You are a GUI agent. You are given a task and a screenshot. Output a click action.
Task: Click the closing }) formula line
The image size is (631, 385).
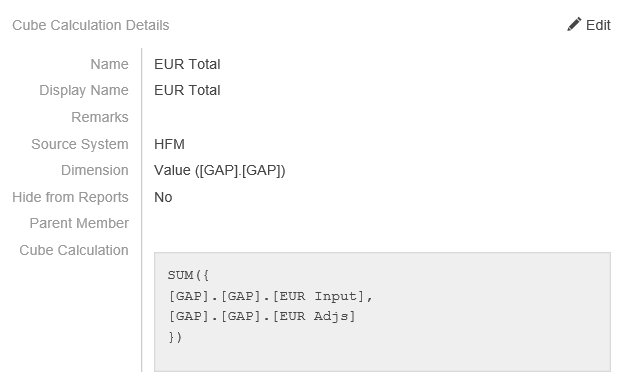(175, 337)
